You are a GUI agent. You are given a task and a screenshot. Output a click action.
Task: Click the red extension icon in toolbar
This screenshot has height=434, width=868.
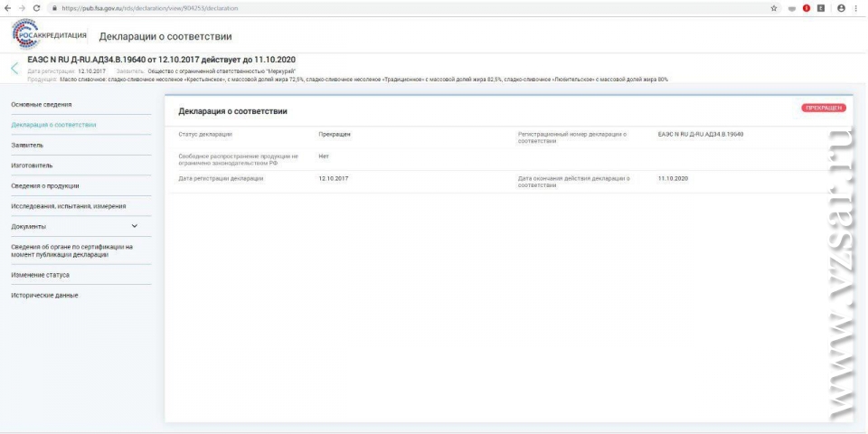807,7
